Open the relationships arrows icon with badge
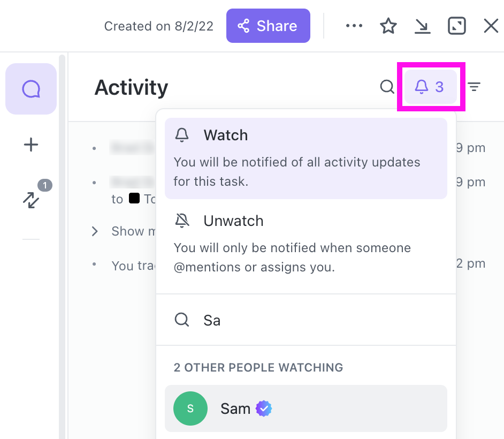504x439 pixels. (x=31, y=200)
